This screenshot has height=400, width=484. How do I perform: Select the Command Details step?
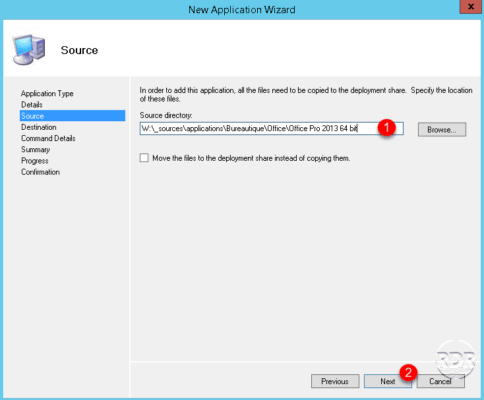[x=48, y=138]
